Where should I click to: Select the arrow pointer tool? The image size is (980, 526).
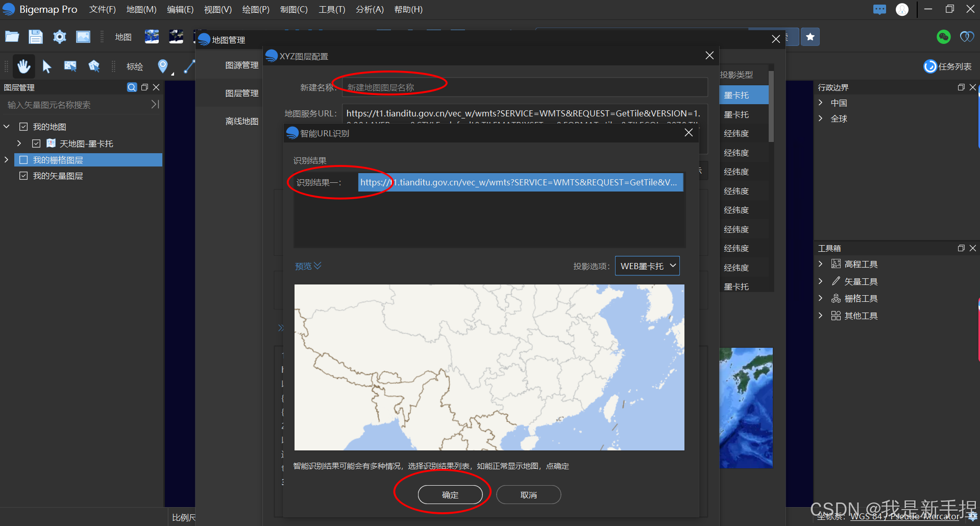click(x=47, y=66)
